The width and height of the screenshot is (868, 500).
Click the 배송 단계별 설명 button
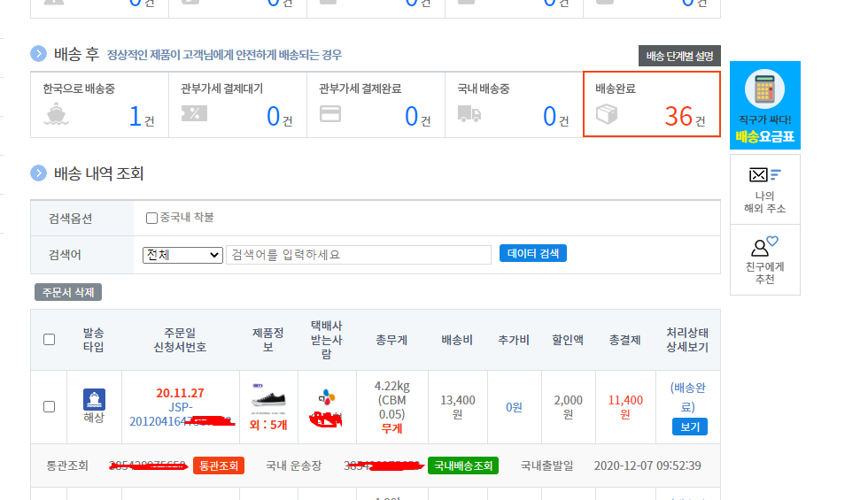click(680, 56)
